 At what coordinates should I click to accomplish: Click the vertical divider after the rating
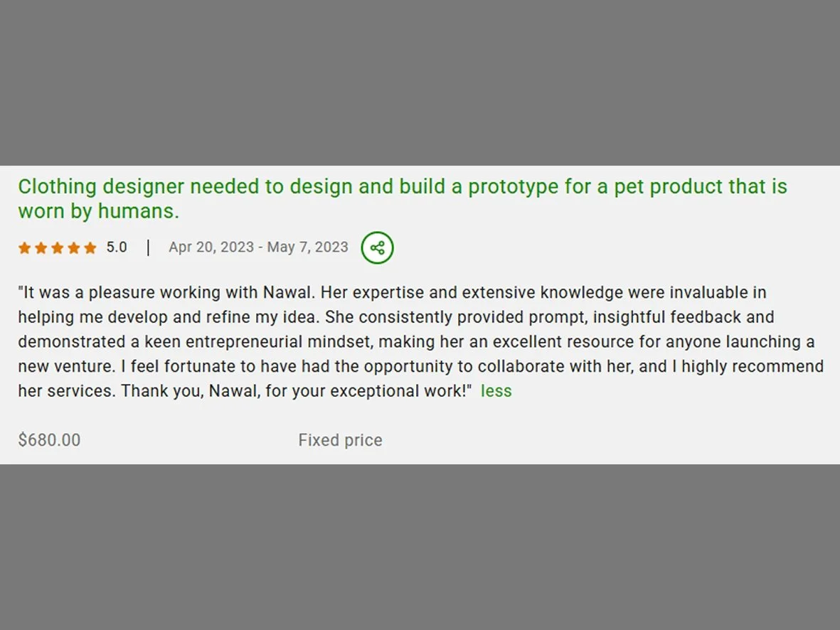tap(149, 247)
